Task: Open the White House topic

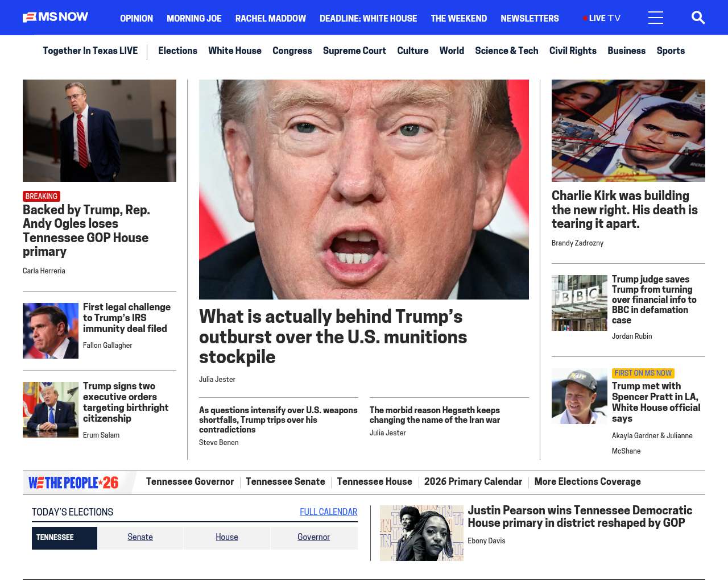Action: 235,51
